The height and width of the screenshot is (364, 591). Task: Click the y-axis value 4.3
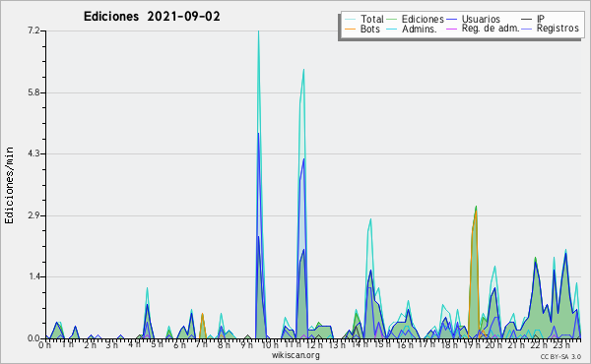coord(33,153)
